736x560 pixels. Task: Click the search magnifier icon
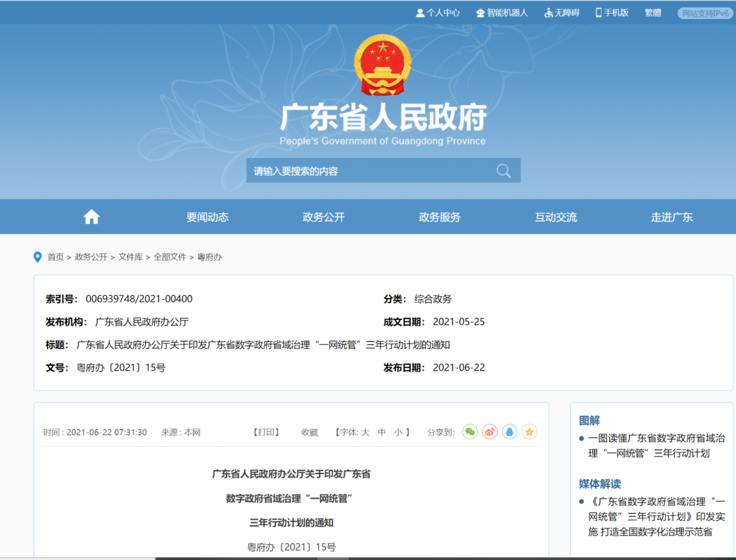pos(504,171)
